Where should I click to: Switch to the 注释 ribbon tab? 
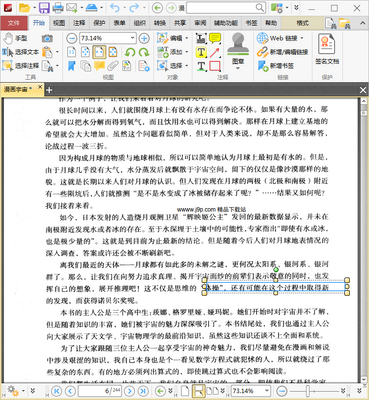79,23
